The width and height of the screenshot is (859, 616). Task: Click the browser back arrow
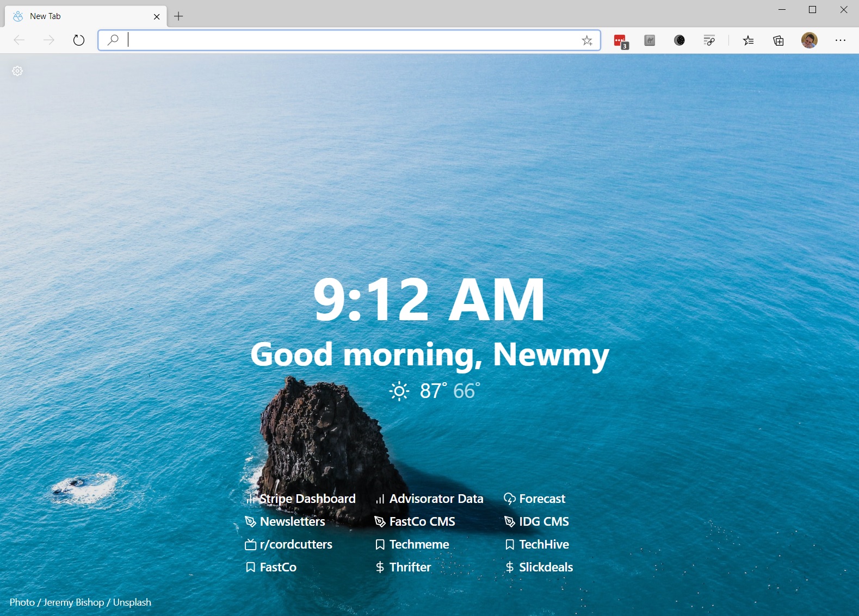19,40
